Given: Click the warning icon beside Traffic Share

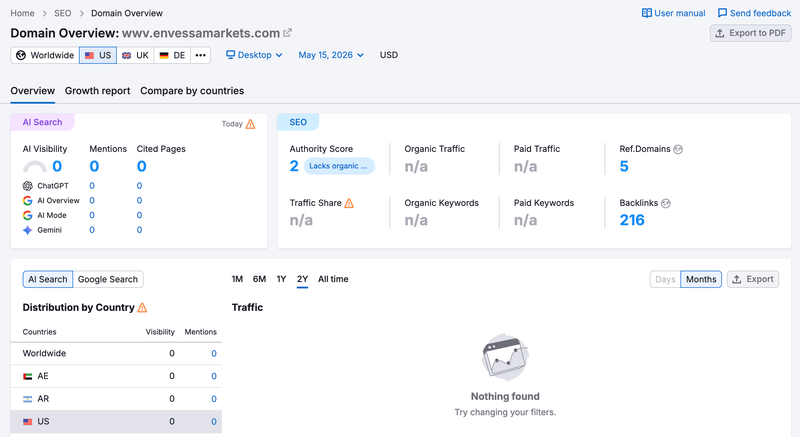Looking at the screenshot, I should [x=349, y=203].
